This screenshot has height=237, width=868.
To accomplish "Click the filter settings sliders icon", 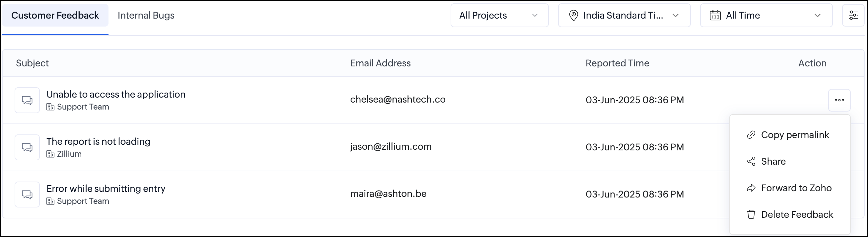I will point(853,16).
